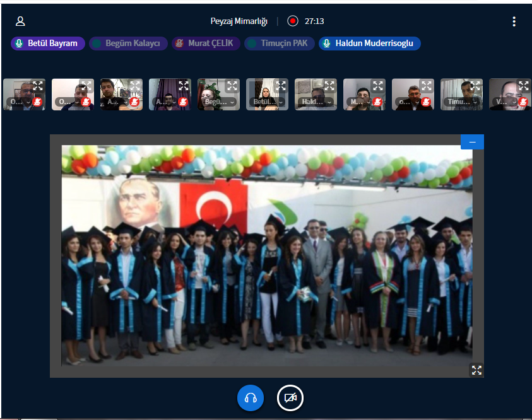Make the presentation fullscreen

click(476, 370)
